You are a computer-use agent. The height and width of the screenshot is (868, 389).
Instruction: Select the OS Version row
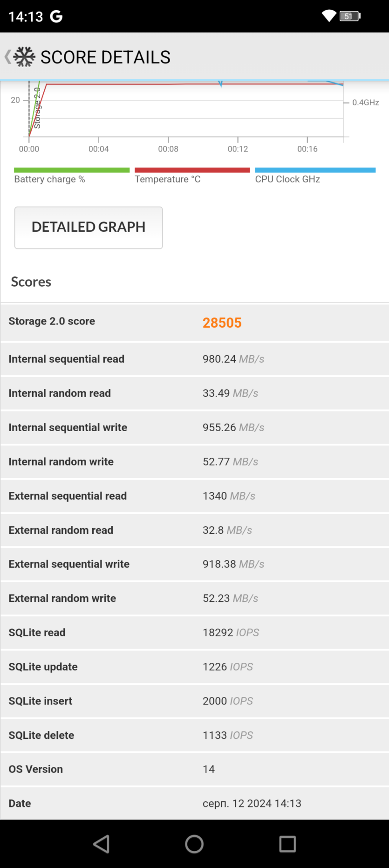[195, 769]
